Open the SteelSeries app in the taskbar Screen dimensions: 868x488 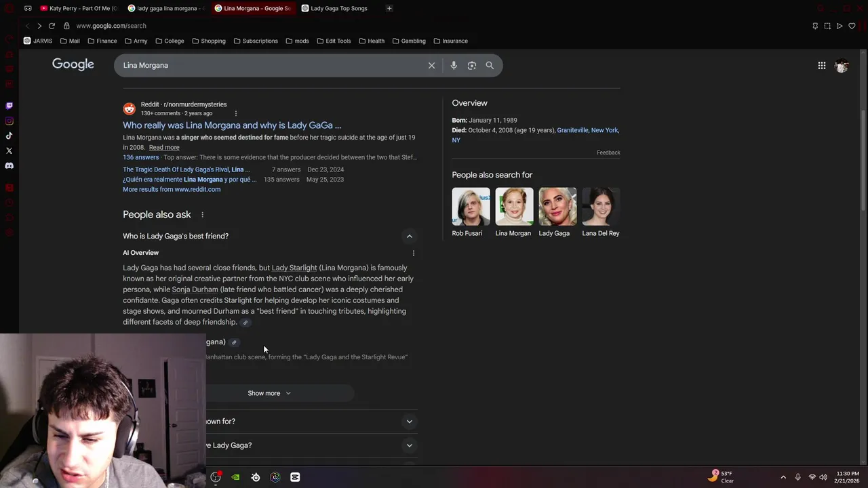click(x=256, y=477)
